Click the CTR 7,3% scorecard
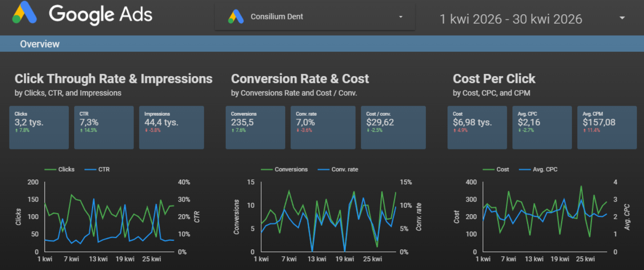 [x=104, y=127]
